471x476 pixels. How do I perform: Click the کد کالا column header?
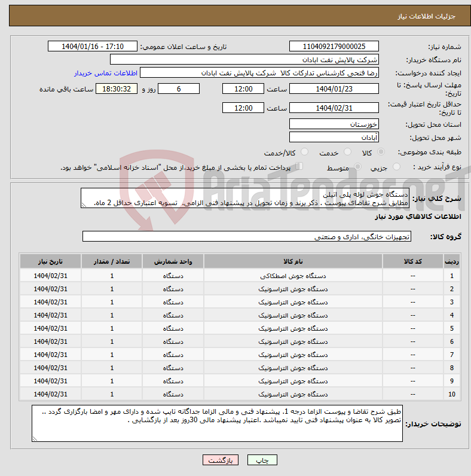pyautogui.click(x=413, y=261)
